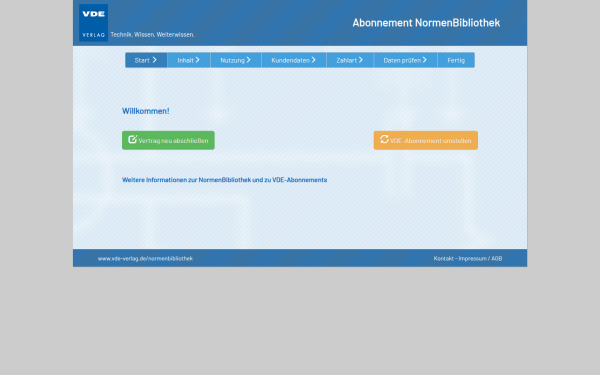Switch to the Kundendaten step
Viewport: 600px width, 375px height.
click(294, 60)
